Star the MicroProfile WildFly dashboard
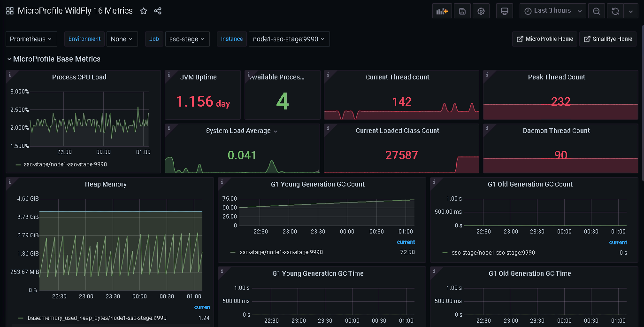 pyautogui.click(x=144, y=11)
